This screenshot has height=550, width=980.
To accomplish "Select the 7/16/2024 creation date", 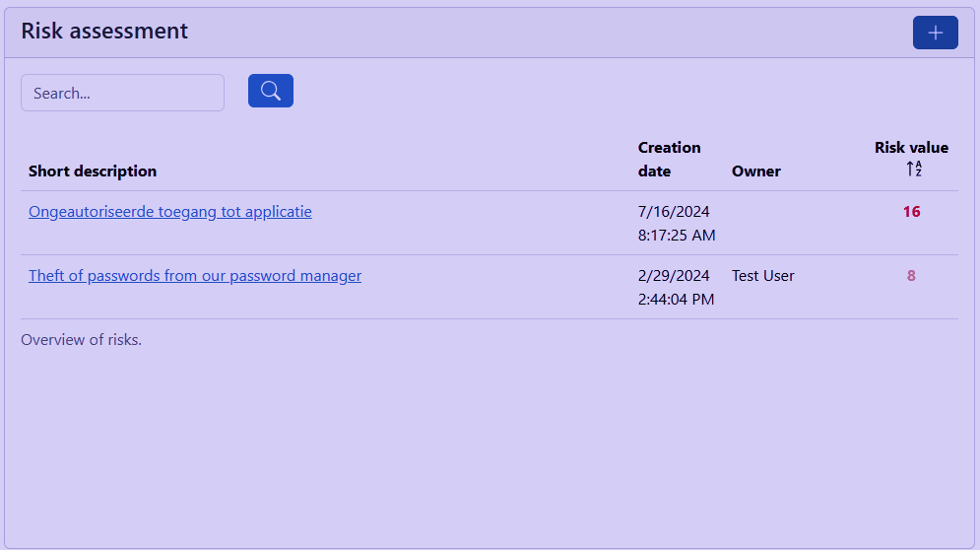I will 674,211.
